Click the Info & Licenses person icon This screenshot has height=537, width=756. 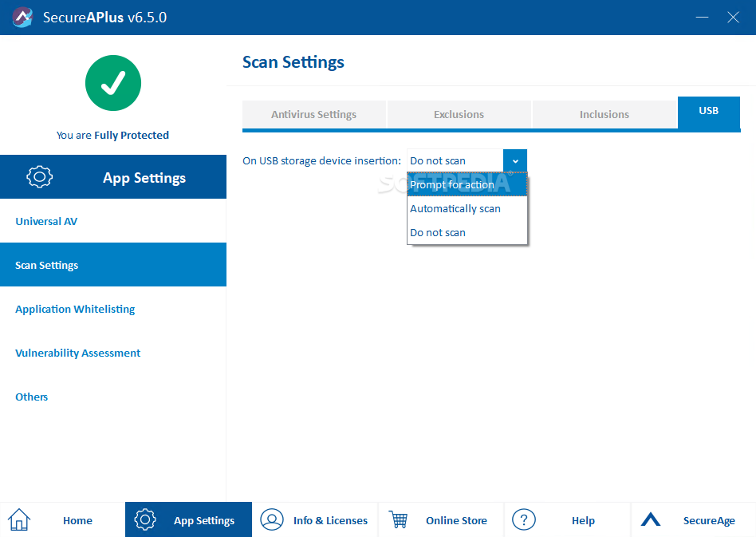[272, 519]
